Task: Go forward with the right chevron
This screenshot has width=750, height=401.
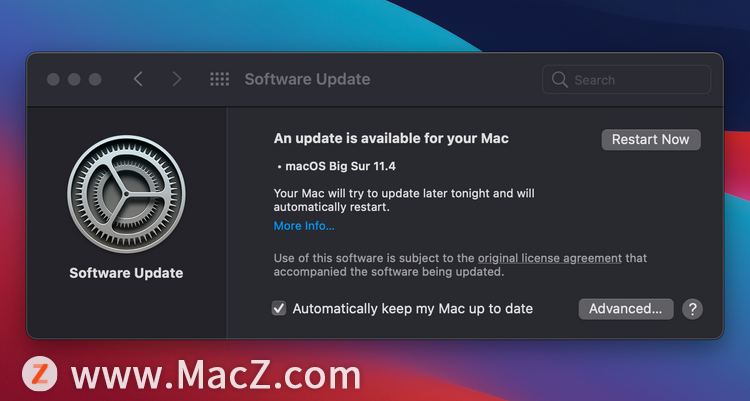Action: (x=176, y=79)
